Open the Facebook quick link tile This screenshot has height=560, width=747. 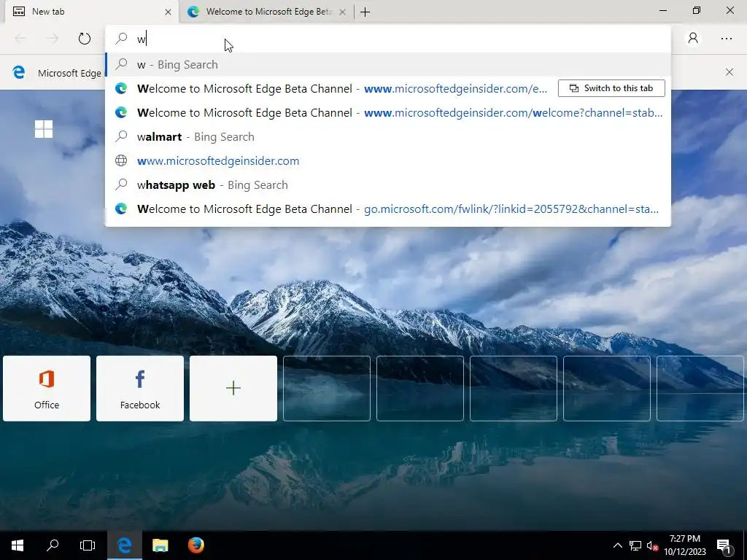[140, 389]
